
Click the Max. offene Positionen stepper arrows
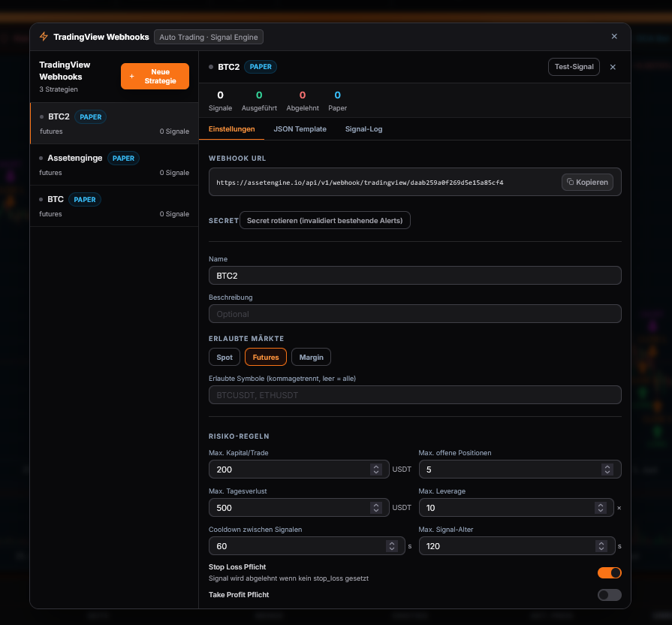607,470
